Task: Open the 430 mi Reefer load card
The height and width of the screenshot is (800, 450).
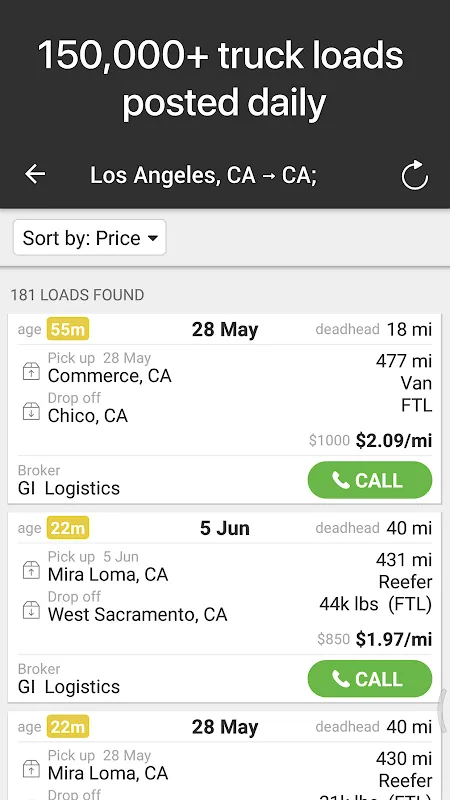Action: click(224, 756)
